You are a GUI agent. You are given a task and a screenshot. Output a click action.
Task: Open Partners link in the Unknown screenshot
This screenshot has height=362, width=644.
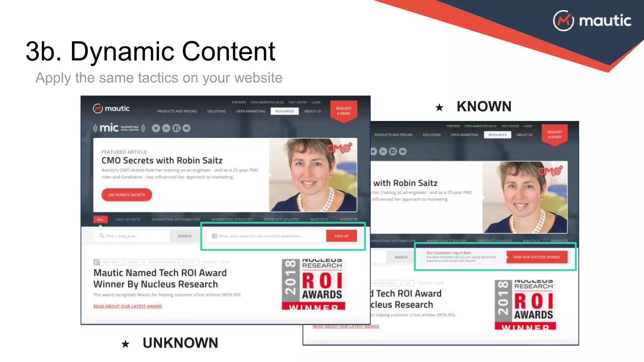pyautogui.click(x=239, y=102)
